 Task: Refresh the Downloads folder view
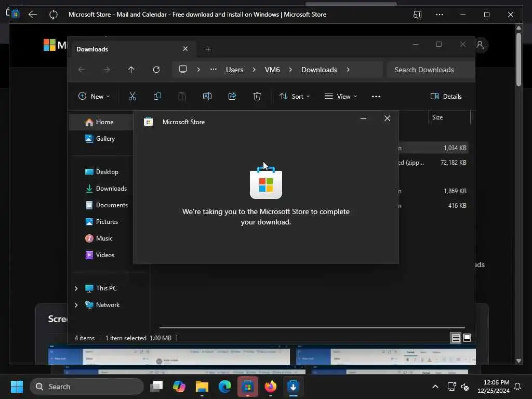tap(156, 70)
